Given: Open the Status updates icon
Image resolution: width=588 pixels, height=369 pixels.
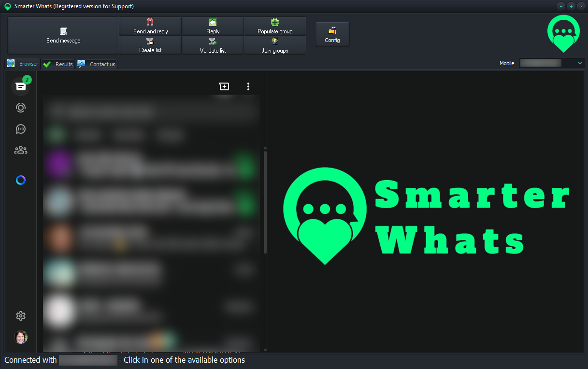Looking at the screenshot, I should [21, 108].
